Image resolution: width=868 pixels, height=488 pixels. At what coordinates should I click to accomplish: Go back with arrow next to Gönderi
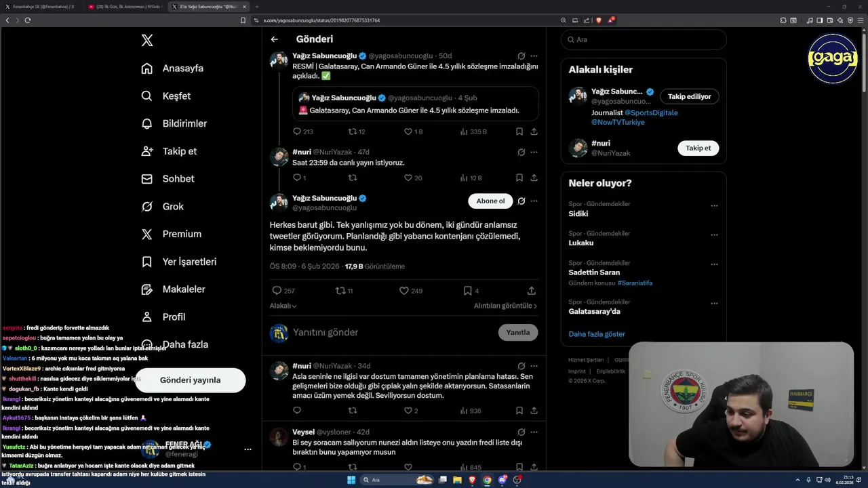pyautogui.click(x=274, y=39)
